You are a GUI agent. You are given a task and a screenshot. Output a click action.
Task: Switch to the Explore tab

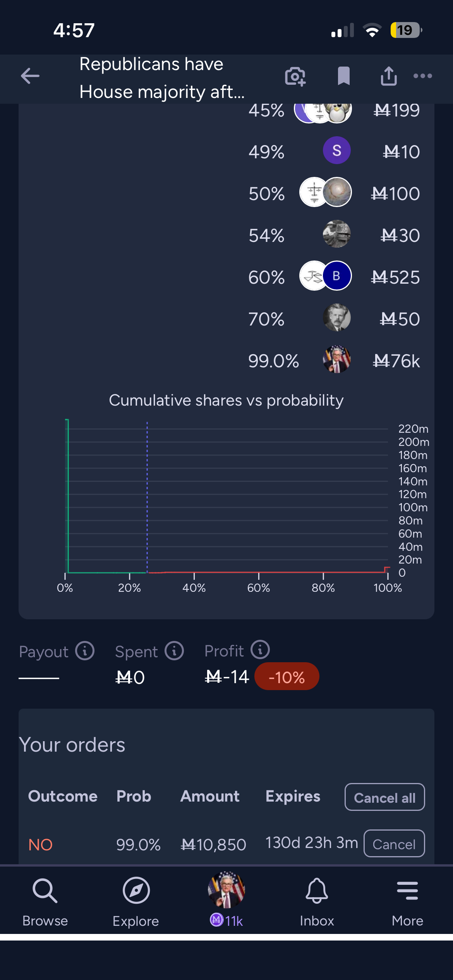click(136, 902)
